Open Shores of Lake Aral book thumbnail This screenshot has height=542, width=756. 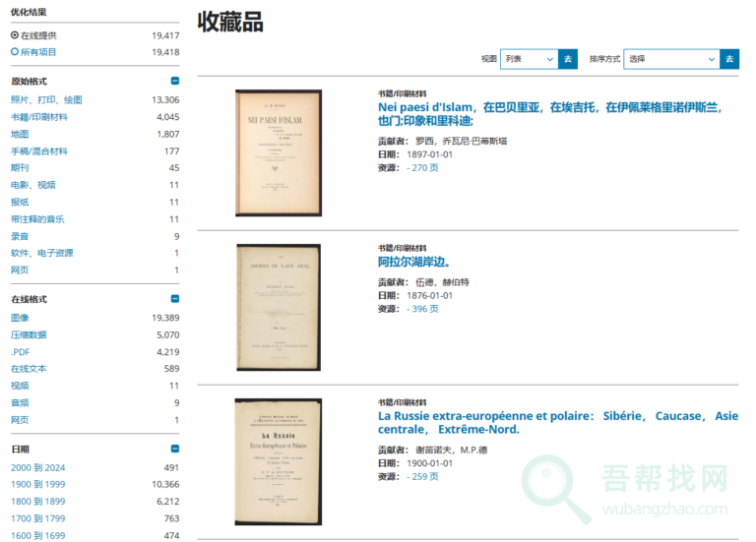click(x=279, y=307)
